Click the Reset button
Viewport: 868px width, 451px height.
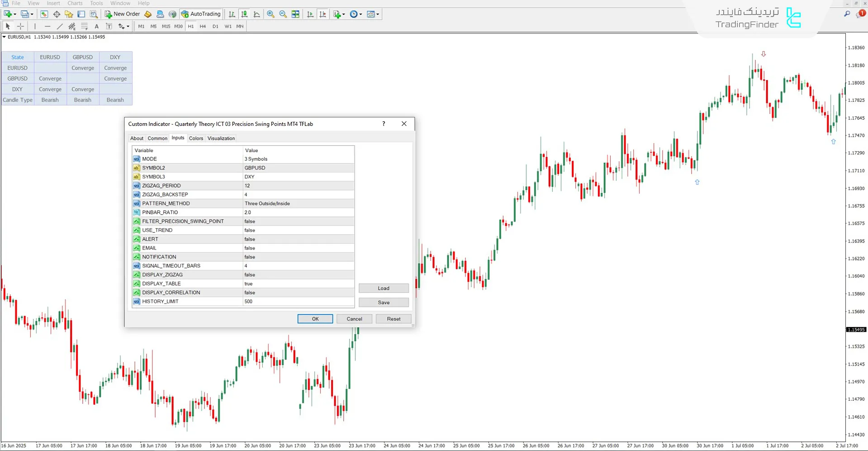pos(393,319)
